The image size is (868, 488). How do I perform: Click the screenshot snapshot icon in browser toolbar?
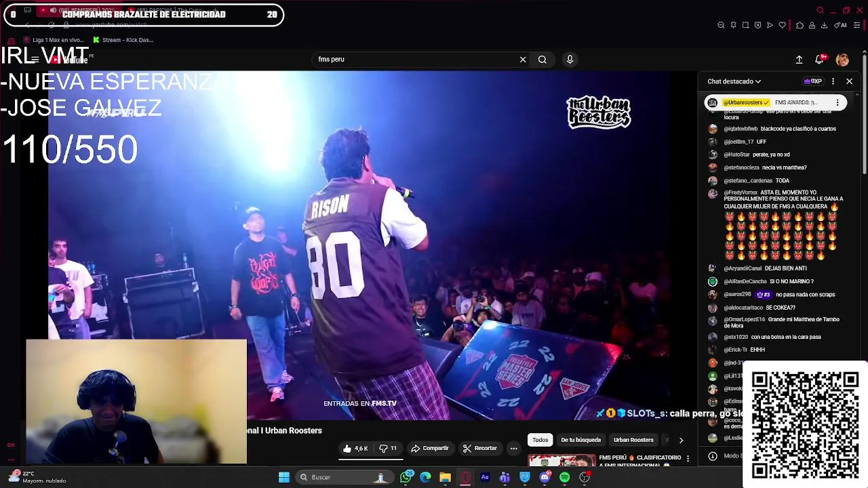tap(745, 25)
